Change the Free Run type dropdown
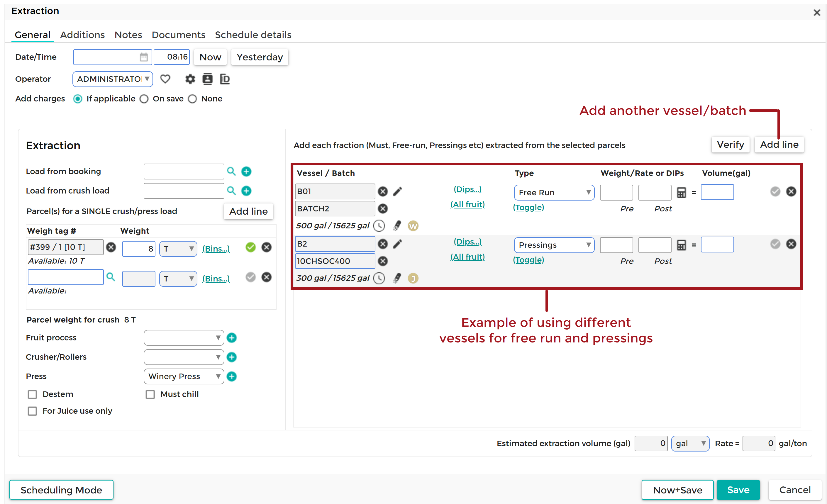 tap(554, 193)
